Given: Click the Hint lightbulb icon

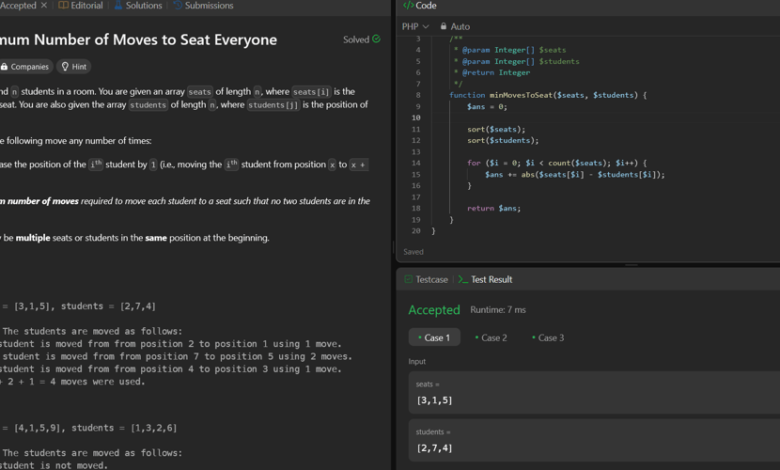Looking at the screenshot, I should (65, 67).
